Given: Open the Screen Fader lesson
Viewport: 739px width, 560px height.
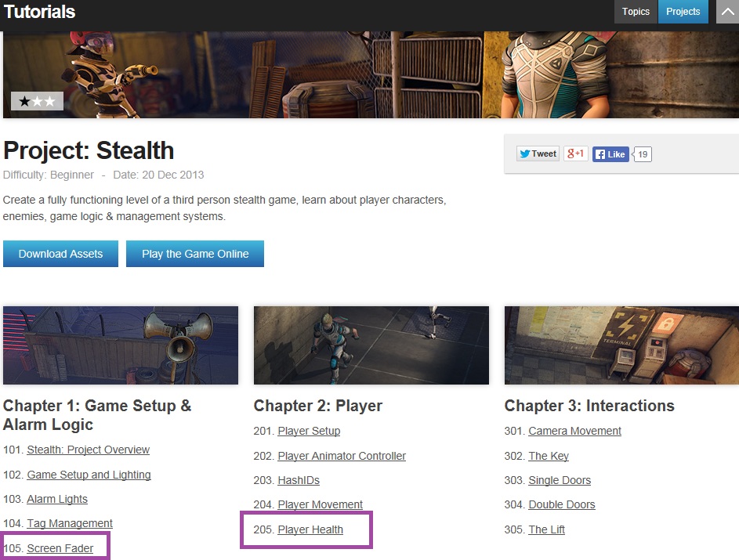Looking at the screenshot, I should (60, 549).
